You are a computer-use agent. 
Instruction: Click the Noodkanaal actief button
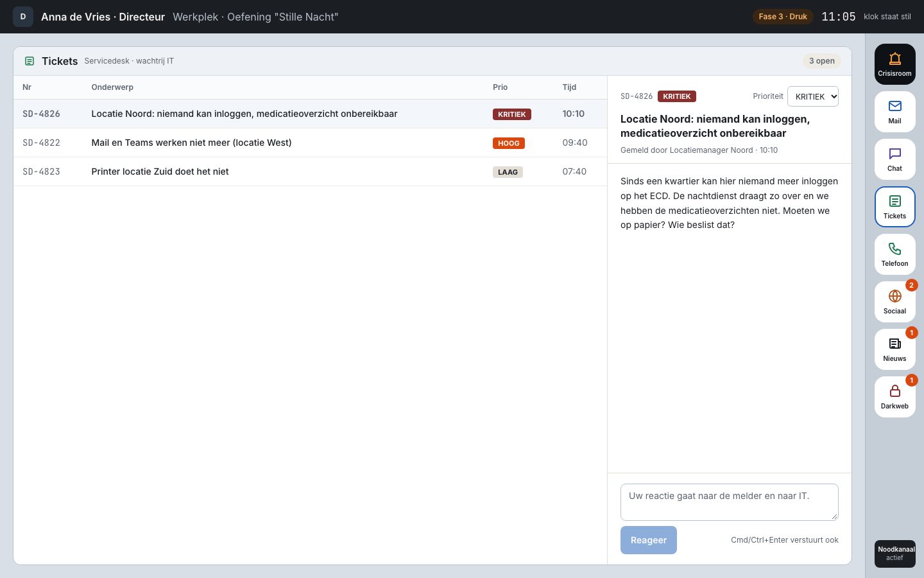[x=895, y=554]
